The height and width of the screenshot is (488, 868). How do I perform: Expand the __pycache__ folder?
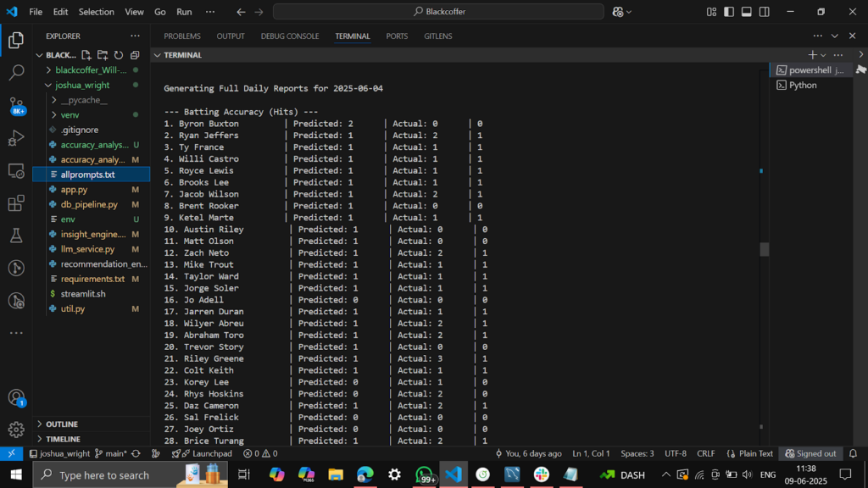click(83, 100)
